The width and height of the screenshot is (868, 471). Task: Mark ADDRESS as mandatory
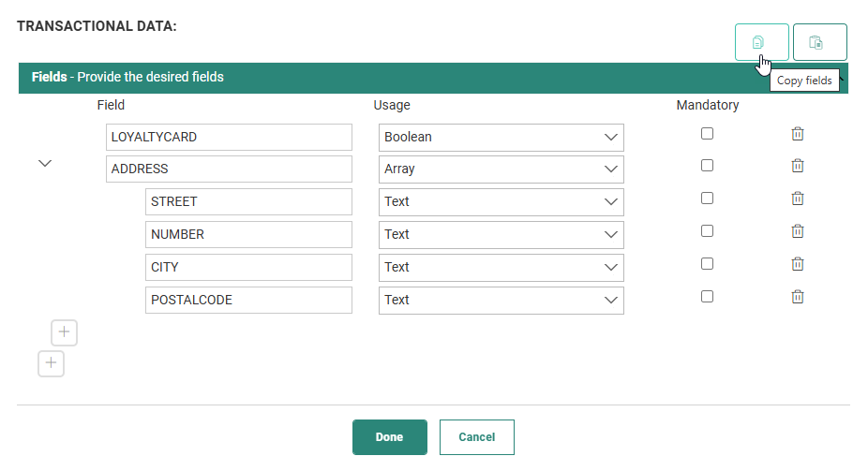coord(707,166)
